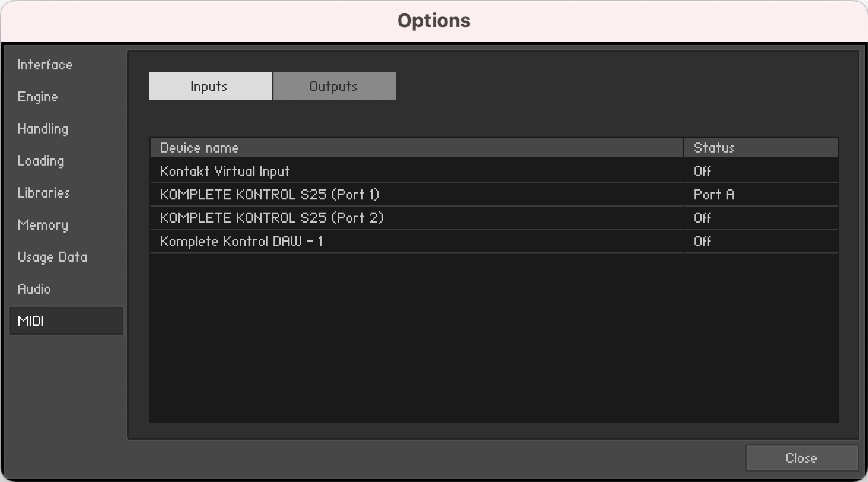Open the Loading options page
This screenshot has width=868, height=482.
[x=41, y=161]
